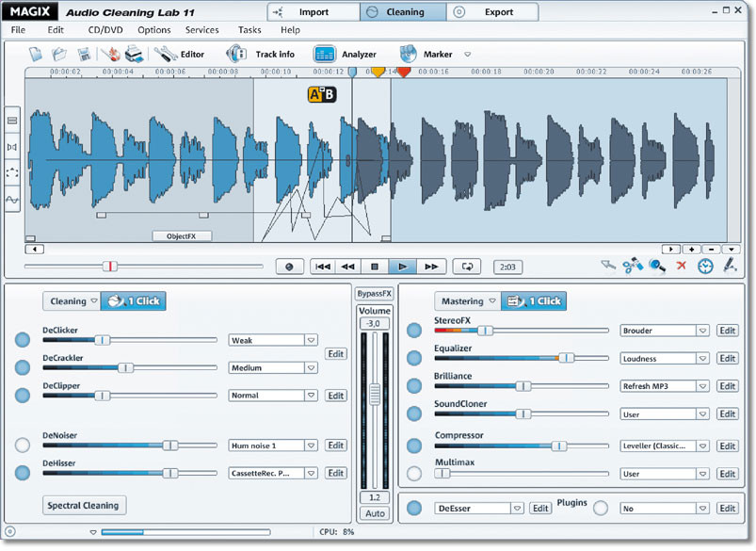
Task: Select the clock time-stretch tool
Action: 705,267
